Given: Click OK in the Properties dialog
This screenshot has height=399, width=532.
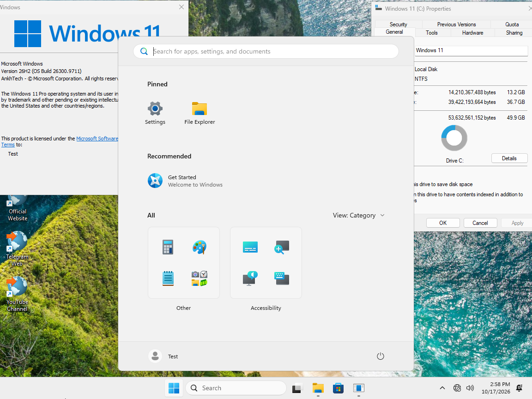Looking at the screenshot, I should coord(443,223).
